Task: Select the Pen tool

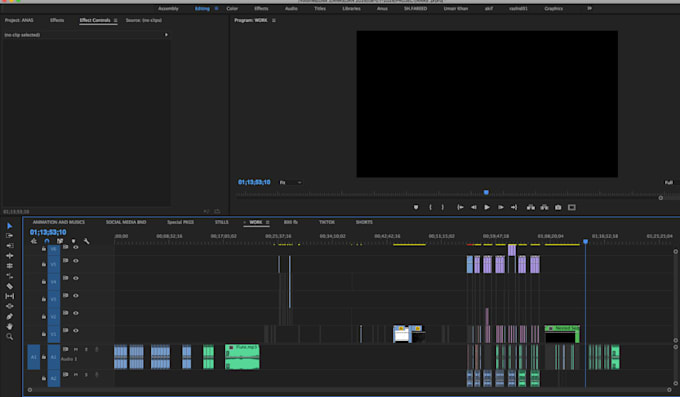Action: click(10, 316)
